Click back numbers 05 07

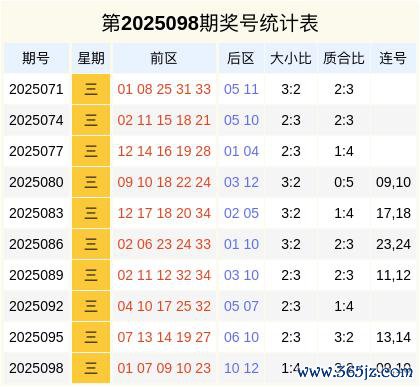point(241,306)
